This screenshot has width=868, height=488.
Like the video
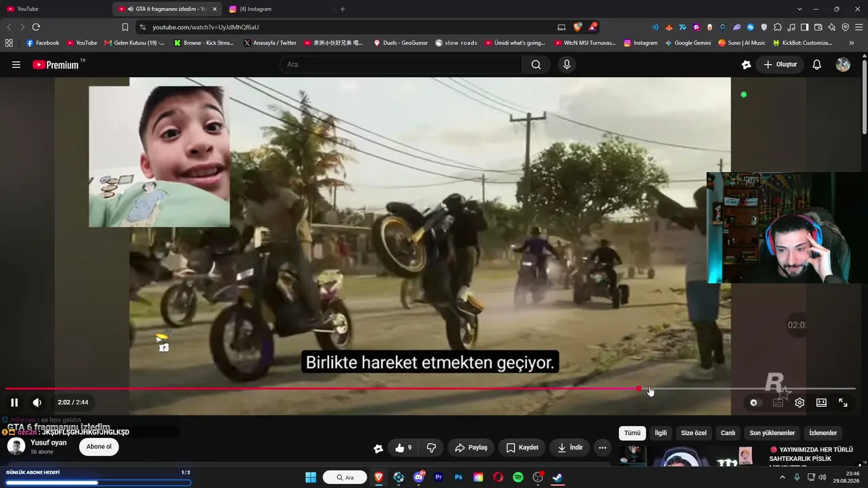(x=403, y=448)
